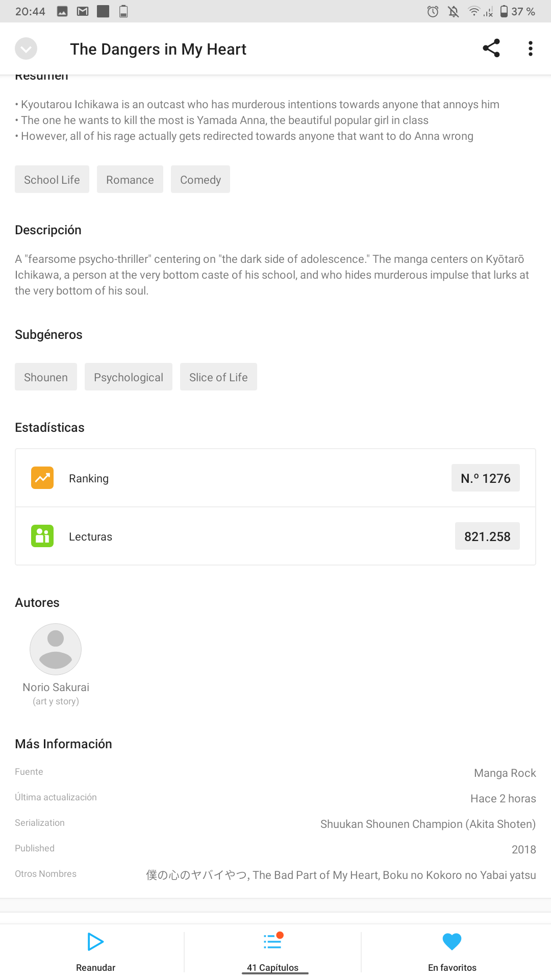551x980 pixels.
Task: Tap the 821.258 reads badge
Action: 487,536
